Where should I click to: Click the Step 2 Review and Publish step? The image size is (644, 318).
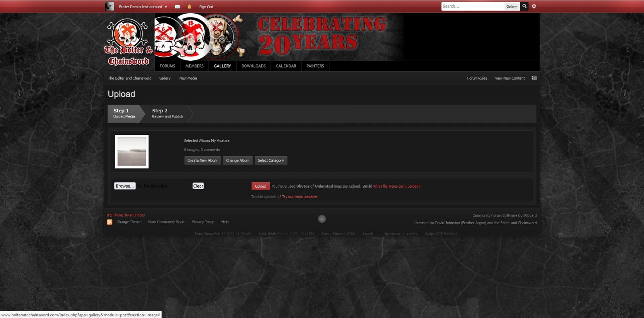pyautogui.click(x=167, y=114)
